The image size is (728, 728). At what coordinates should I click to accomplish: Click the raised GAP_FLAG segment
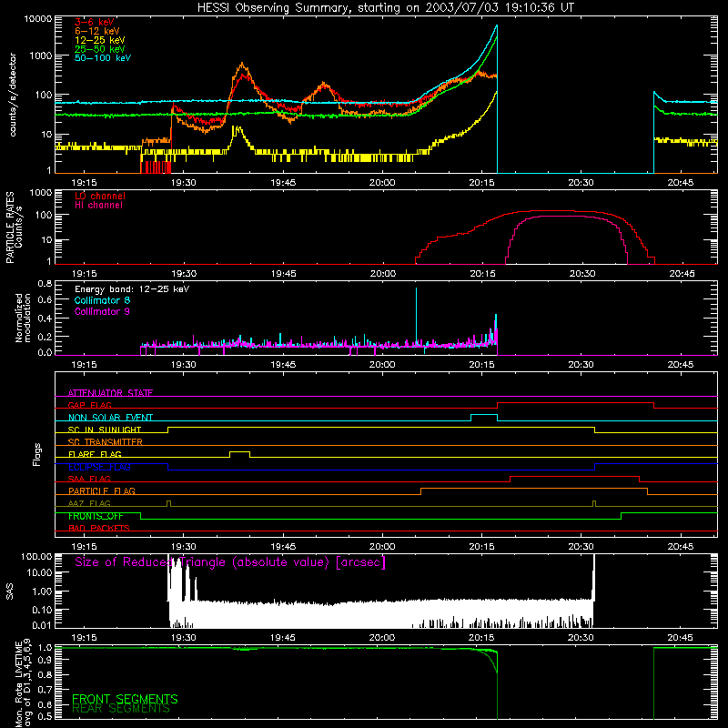point(575,403)
